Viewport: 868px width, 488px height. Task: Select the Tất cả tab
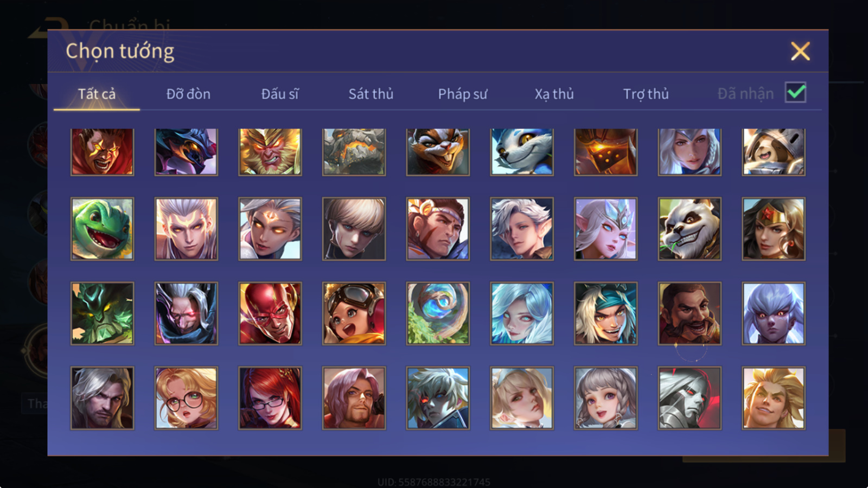[97, 94]
